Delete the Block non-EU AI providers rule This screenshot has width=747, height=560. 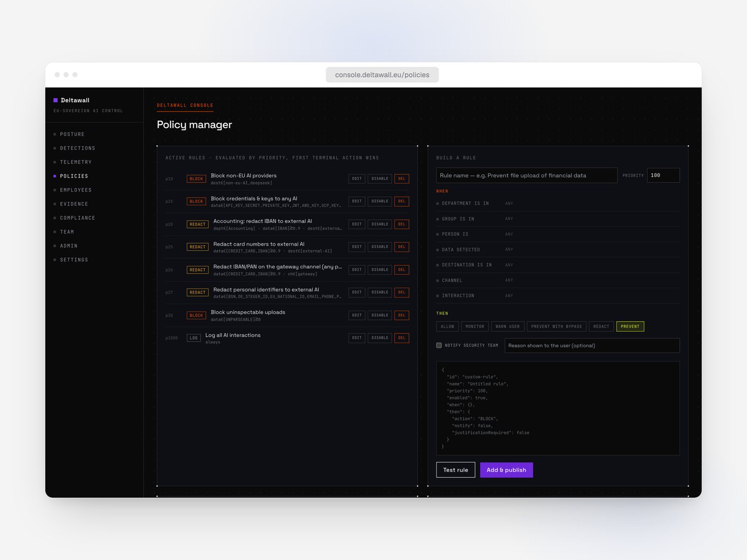pos(402,179)
